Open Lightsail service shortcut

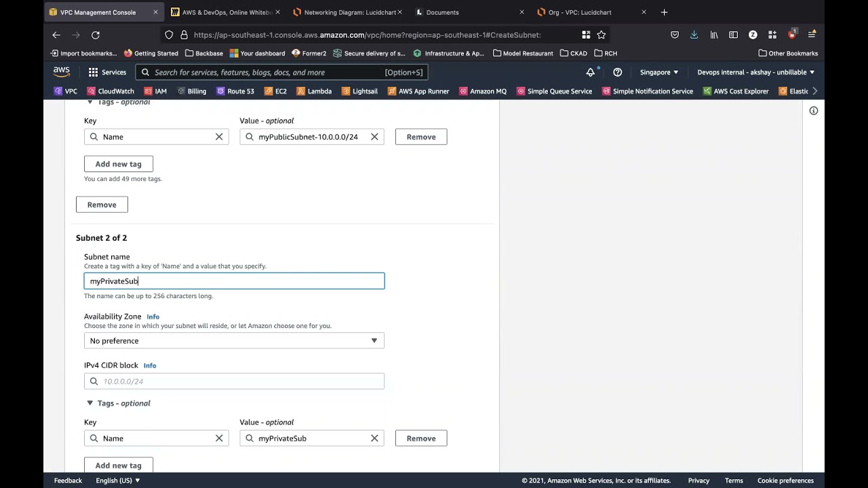pyautogui.click(x=360, y=91)
